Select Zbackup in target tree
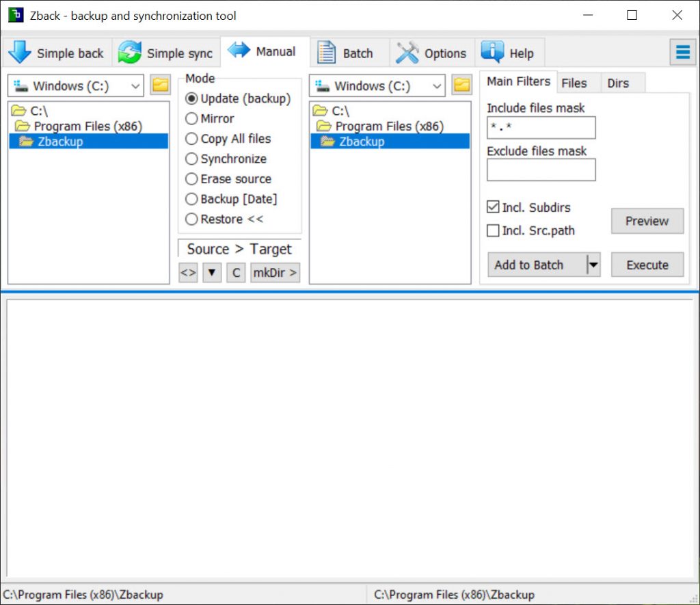The width and height of the screenshot is (700, 605). click(390, 141)
